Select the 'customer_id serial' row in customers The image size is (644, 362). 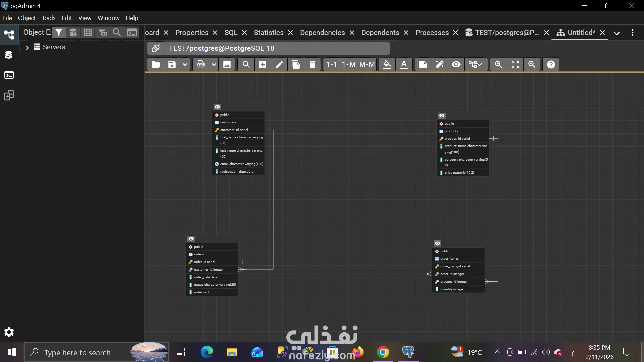[x=238, y=130]
